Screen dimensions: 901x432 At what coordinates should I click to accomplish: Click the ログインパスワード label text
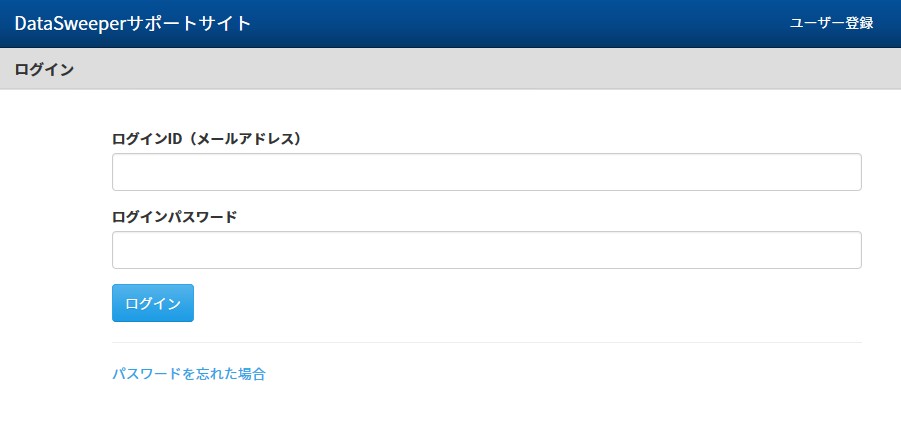(174, 217)
